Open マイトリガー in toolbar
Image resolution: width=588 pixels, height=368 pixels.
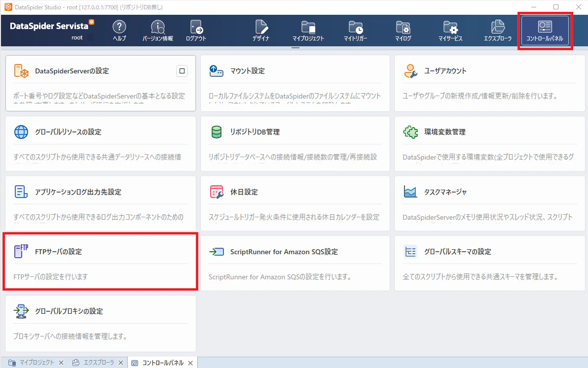point(356,31)
